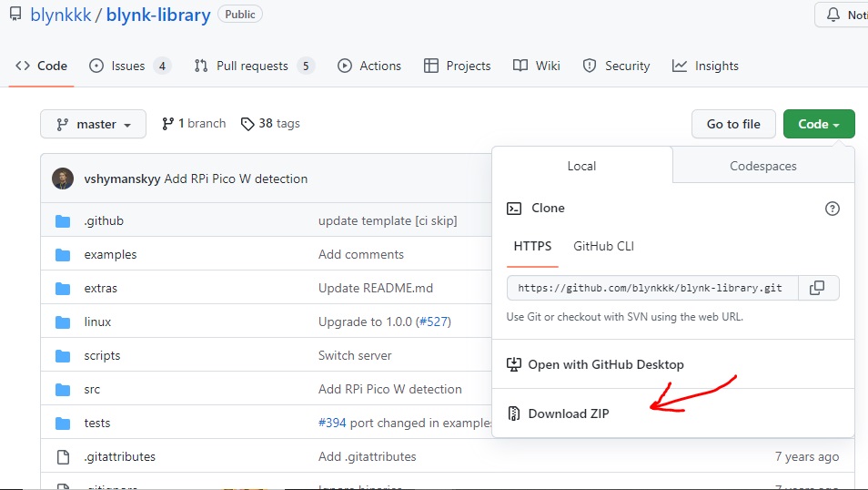Screen dimensions: 868x490
Task: Click the clone URL text field
Action: point(652,288)
